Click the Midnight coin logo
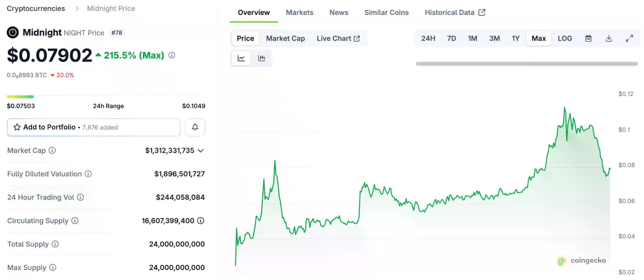The height and width of the screenshot is (280, 644). 13,32
